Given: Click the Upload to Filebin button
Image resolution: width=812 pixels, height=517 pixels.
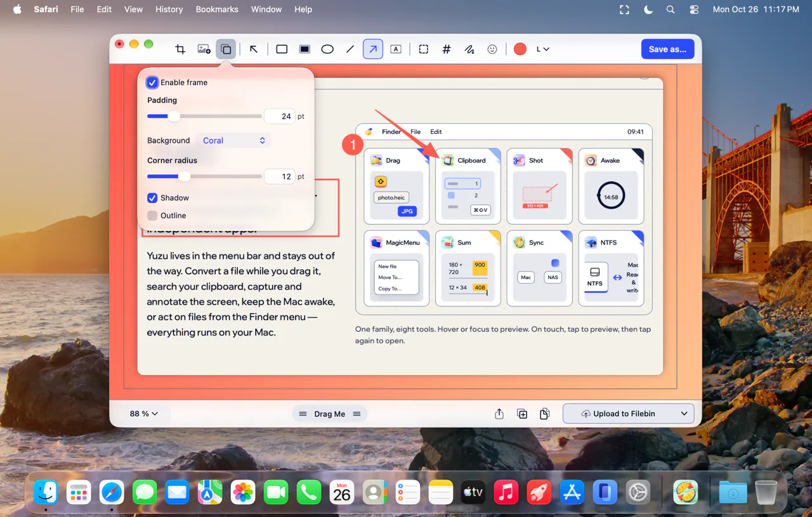Looking at the screenshot, I should click(619, 414).
